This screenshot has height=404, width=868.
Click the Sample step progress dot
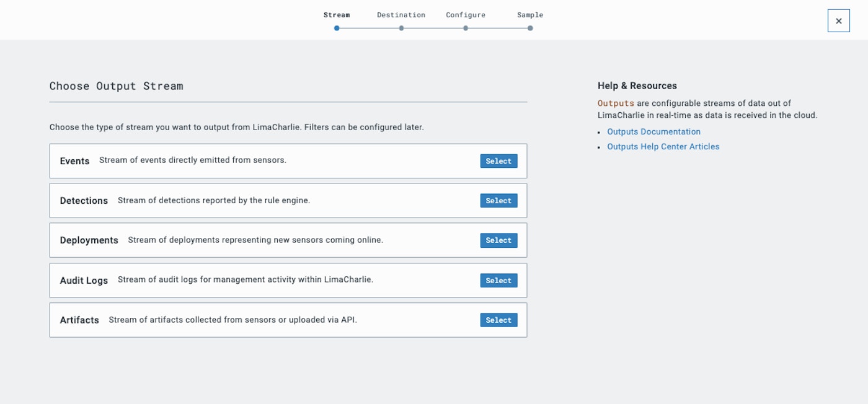coord(530,28)
